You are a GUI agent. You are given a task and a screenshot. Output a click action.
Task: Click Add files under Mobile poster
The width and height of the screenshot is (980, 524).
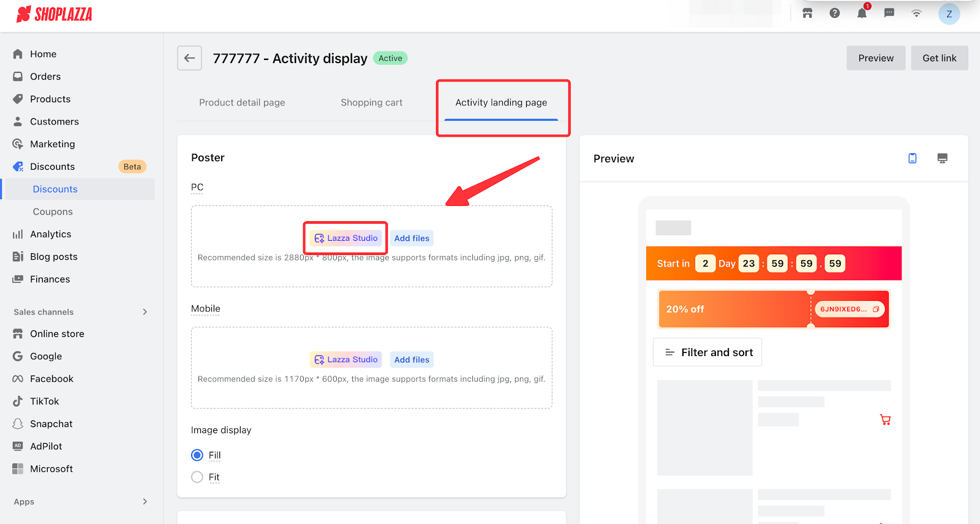[x=412, y=360]
